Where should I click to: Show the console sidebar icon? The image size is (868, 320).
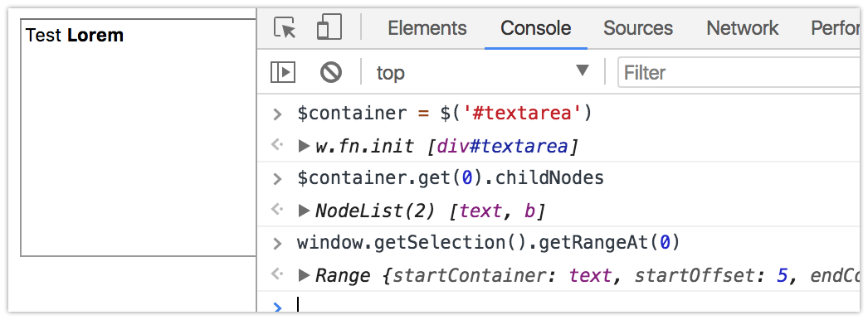[x=283, y=72]
